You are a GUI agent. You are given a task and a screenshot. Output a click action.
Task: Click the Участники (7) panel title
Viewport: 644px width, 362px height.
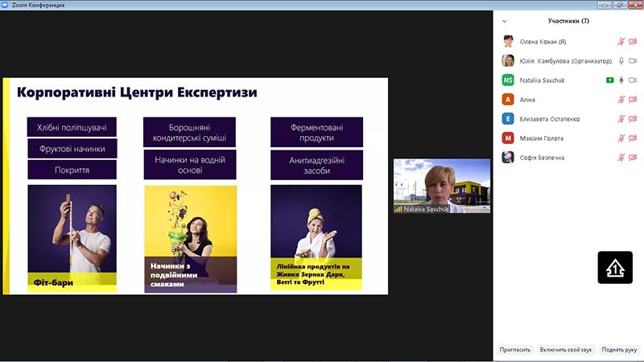click(568, 21)
